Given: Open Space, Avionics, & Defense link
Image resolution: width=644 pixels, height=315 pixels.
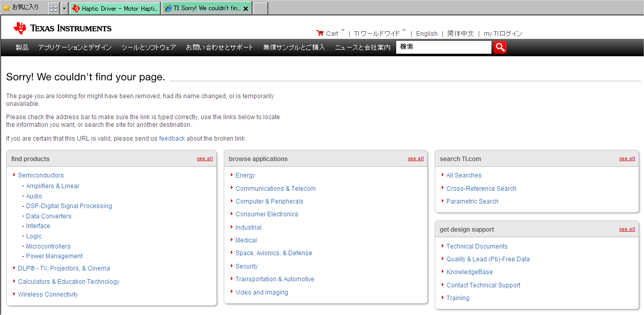Looking at the screenshot, I should 274,253.
